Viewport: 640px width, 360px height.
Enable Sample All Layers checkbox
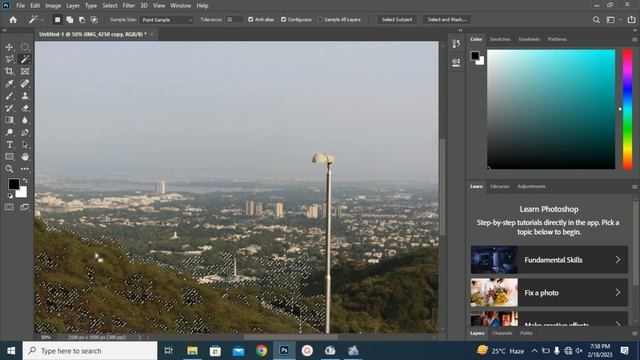coord(320,20)
